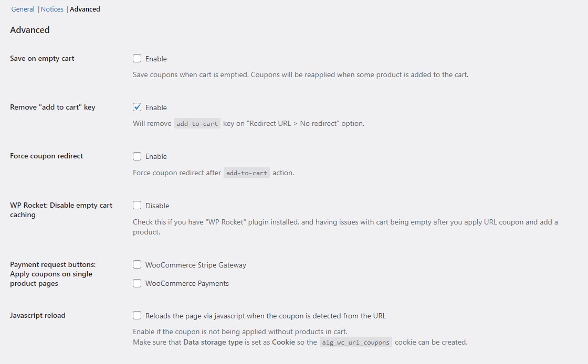Check the WooCommerce Stripe Gateway checkbox
Screen dimensions: 588x364
tap(137, 265)
